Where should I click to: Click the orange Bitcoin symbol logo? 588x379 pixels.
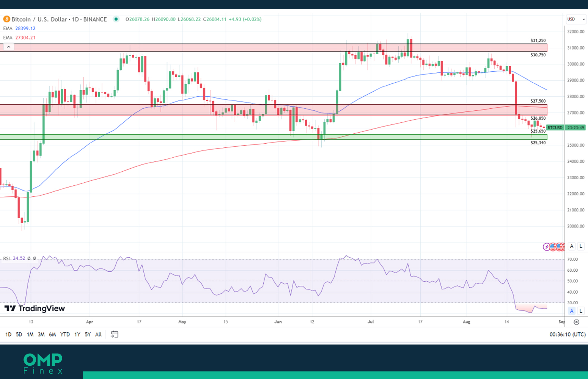tap(6, 19)
